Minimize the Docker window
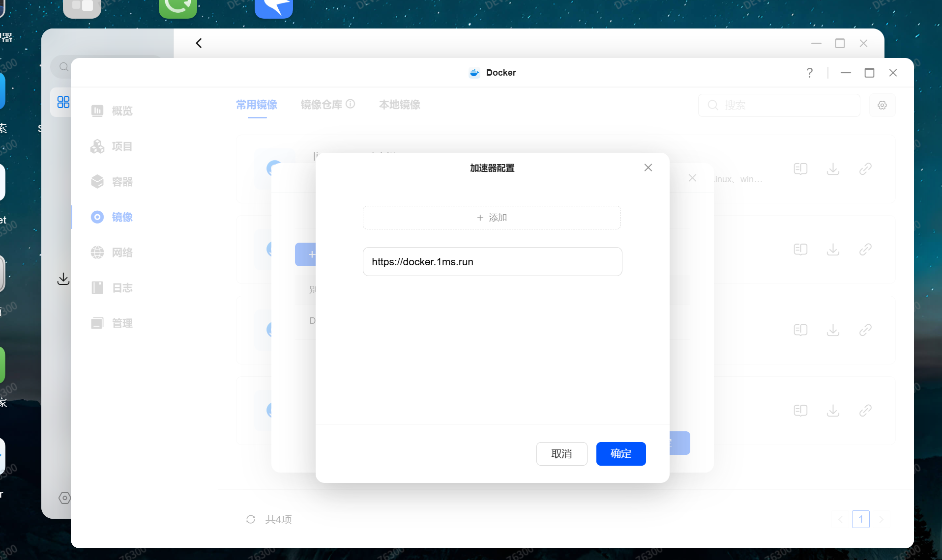The width and height of the screenshot is (942, 560). coord(846,73)
